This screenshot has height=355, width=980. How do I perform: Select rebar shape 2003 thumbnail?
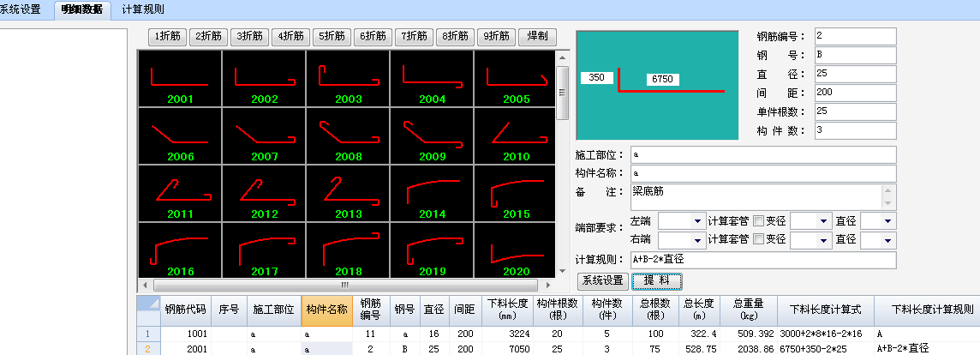coord(348,78)
